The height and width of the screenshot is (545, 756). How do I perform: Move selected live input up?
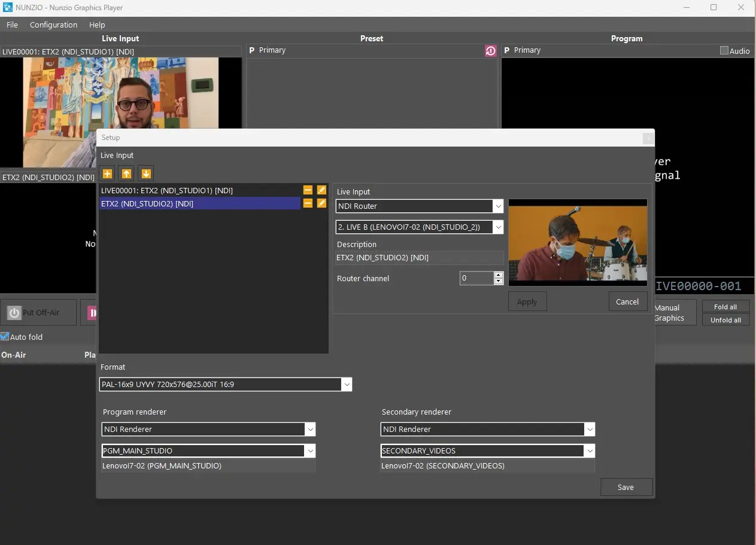tap(126, 173)
